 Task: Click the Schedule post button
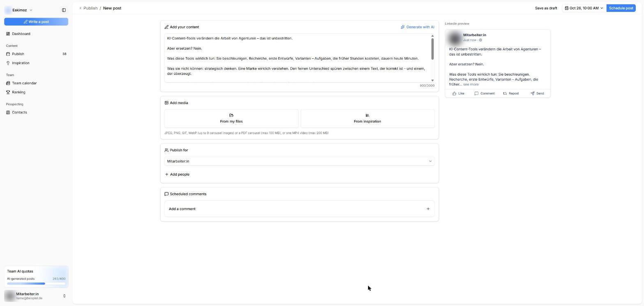point(621,8)
